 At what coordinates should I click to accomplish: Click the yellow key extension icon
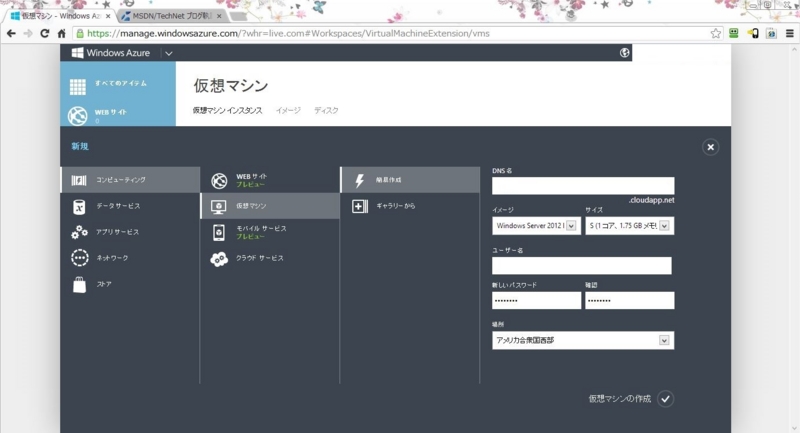click(753, 34)
